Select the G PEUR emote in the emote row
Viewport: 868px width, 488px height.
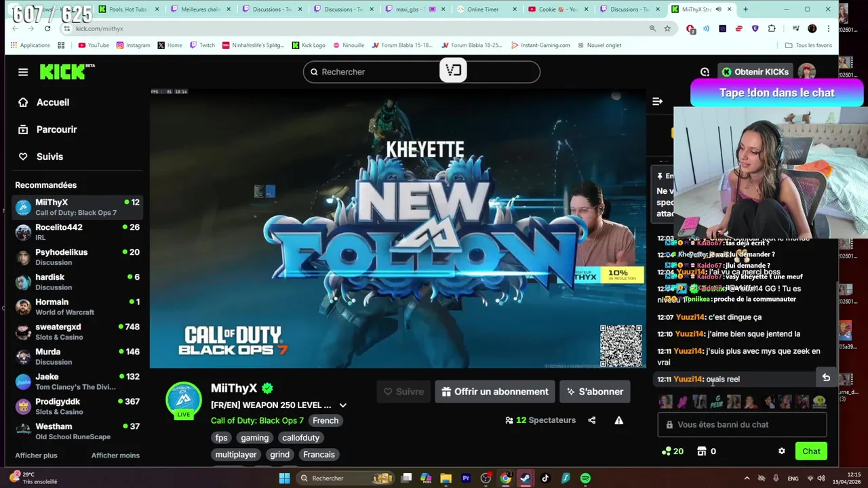point(716,402)
